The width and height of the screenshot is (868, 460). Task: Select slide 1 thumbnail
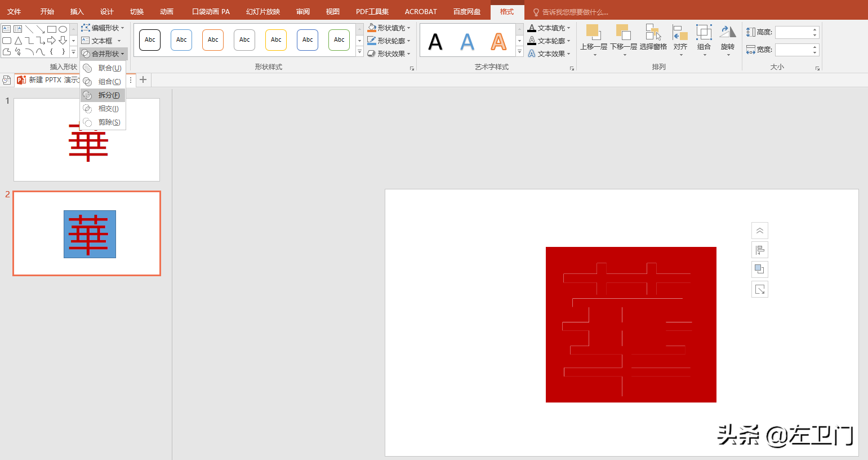tap(87, 140)
